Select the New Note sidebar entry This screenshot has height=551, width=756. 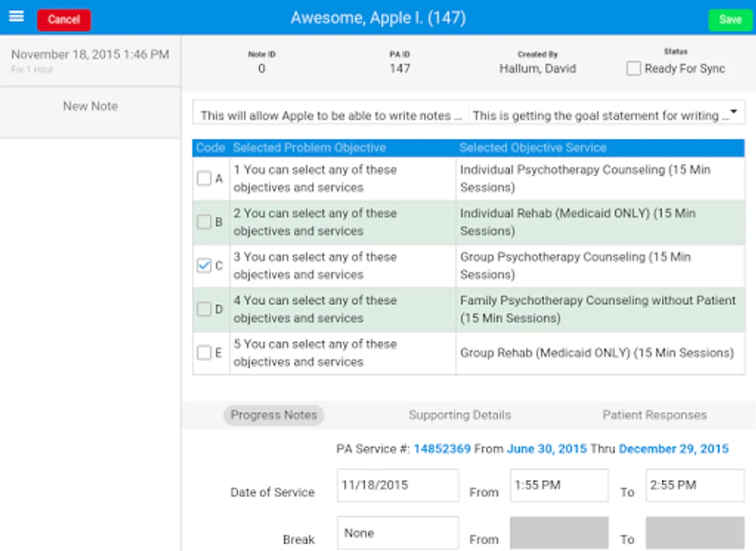point(90,107)
